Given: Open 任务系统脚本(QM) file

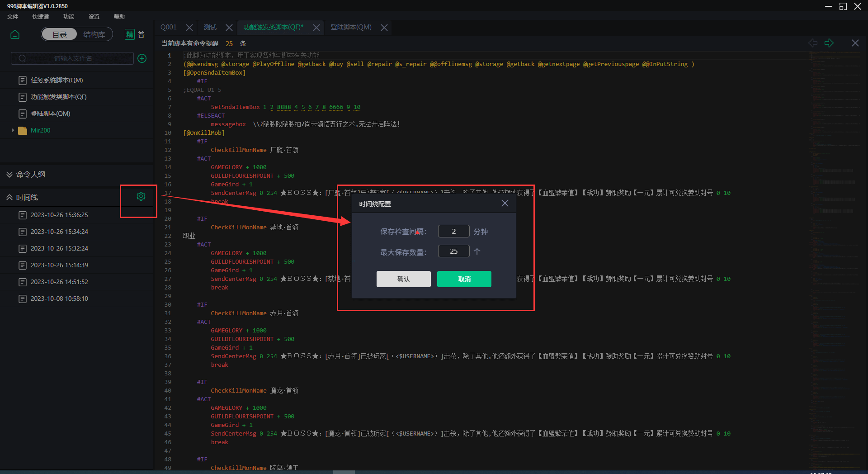Looking at the screenshot, I should [57, 80].
